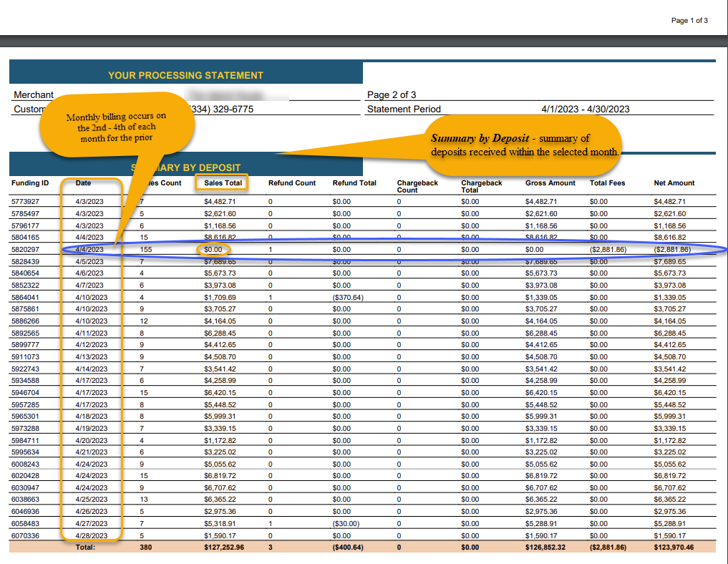Select the date 4/19/2023
This screenshot has height=564, width=728.
coord(92,428)
